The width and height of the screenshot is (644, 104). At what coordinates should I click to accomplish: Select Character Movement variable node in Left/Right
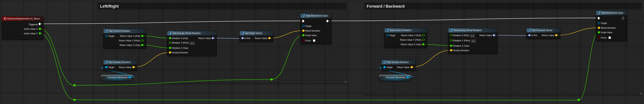117,78
